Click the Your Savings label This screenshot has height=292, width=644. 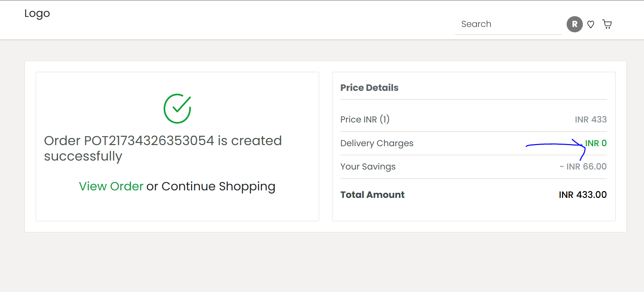pyautogui.click(x=368, y=167)
